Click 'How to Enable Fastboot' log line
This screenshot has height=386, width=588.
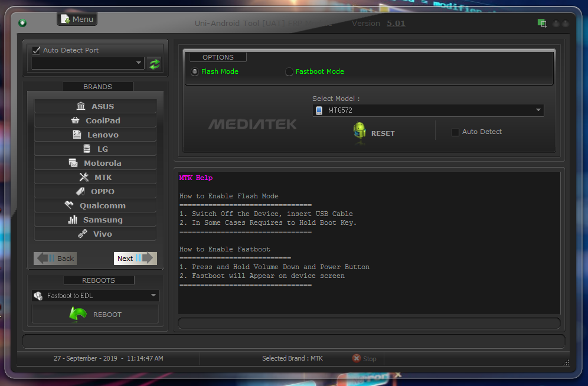click(224, 249)
